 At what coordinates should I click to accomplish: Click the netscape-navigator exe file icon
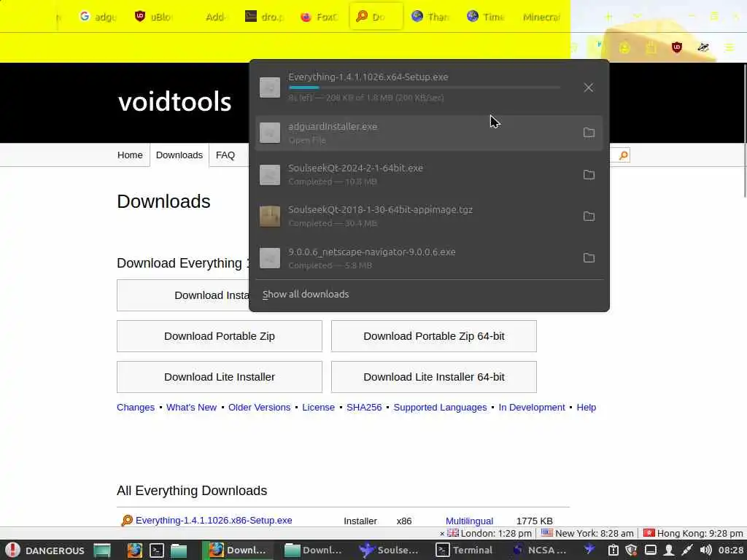tap(270, 258)
